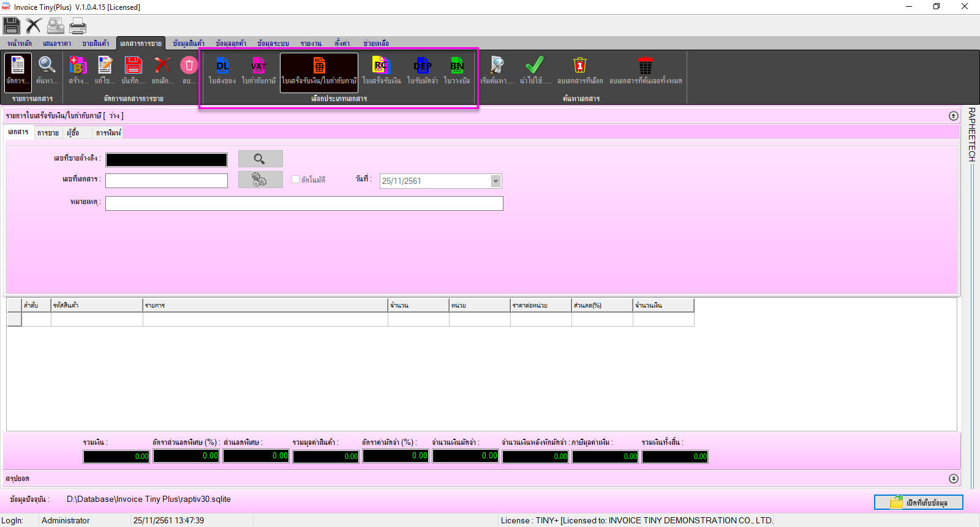Viewport: 980px width, 527px height.
Task: Click the ราคาต่อหน่วย column header
Action: pyautogui.click(x=541, y=305)
